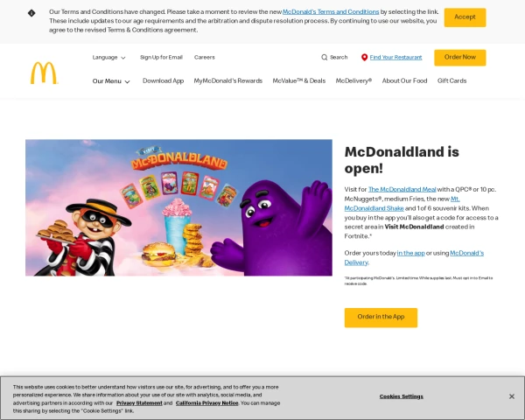This screenshot has width=525, height=420.
Task: Close the cookie banner with X
Action: click(512, 396)
